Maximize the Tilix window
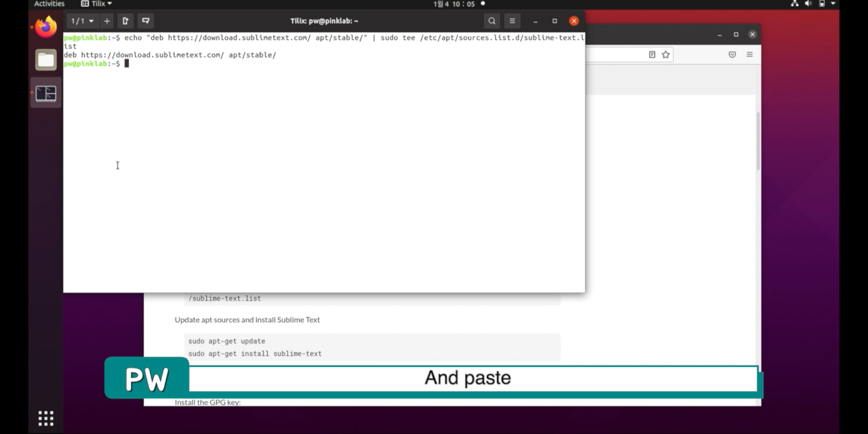868x434 pixels. (554, 21)
